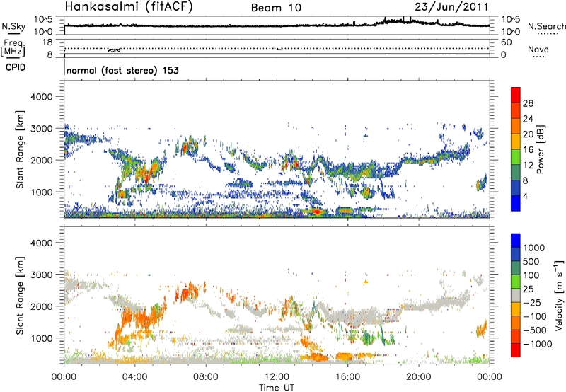Click the blue top segment of the Velocity colorbar

click(516, 241)
